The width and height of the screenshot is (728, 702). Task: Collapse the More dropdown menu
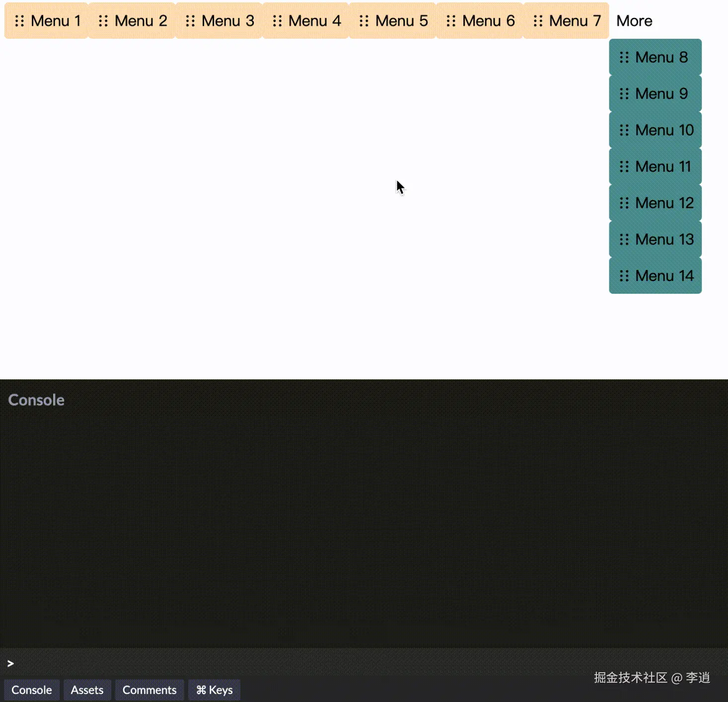pyautogui.click(x=634, y=21)
